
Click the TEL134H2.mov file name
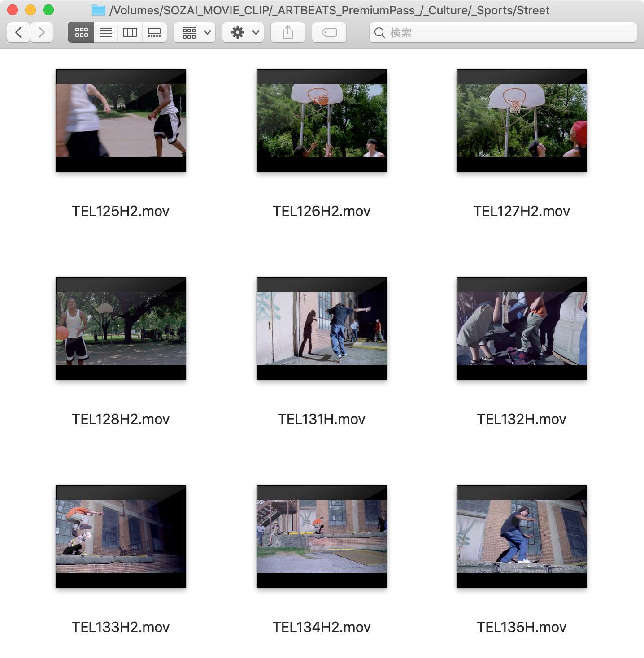pos(322,627)
